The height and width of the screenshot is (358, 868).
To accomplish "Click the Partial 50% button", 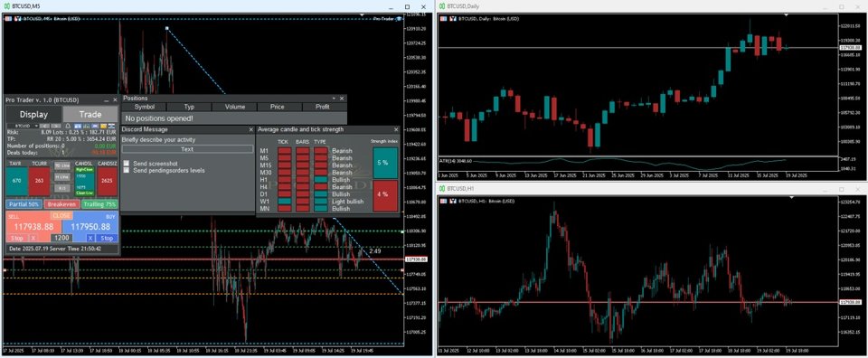I will (24, 204).
